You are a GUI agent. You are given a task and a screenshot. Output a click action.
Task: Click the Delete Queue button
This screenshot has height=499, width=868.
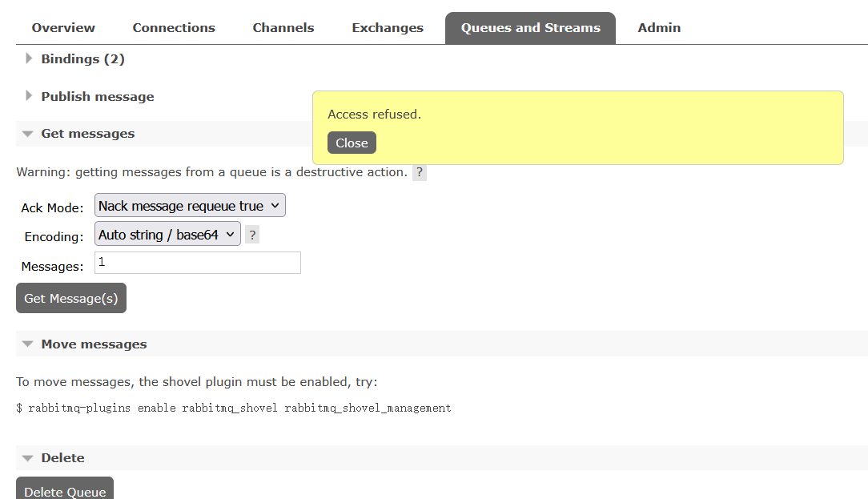pyautogui.click(x=65, y=490)
